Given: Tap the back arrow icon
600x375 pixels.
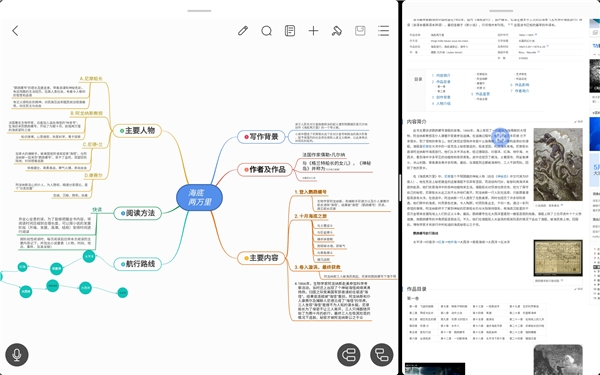Looking at the screenshot, I should tap(15, 31).
